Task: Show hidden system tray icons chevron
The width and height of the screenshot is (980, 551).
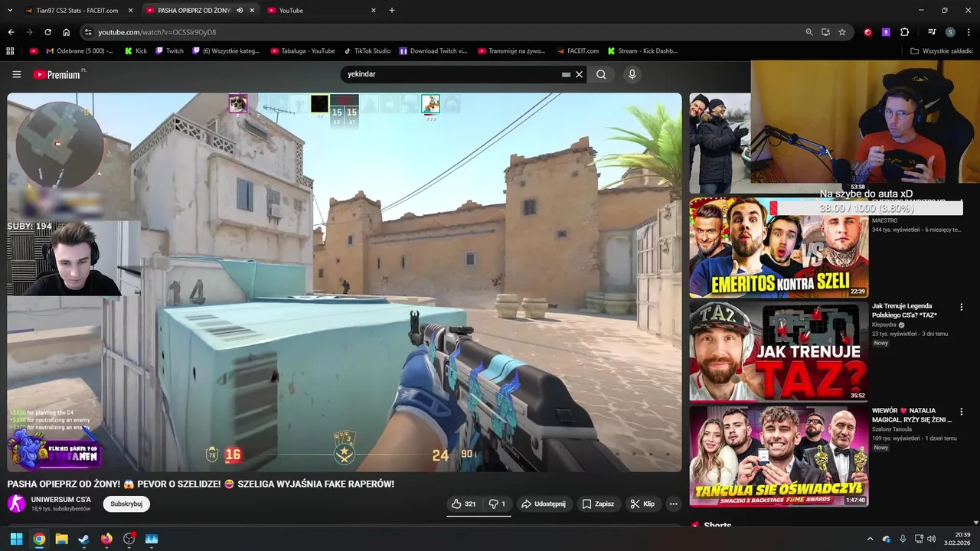Action: [870, 539]
